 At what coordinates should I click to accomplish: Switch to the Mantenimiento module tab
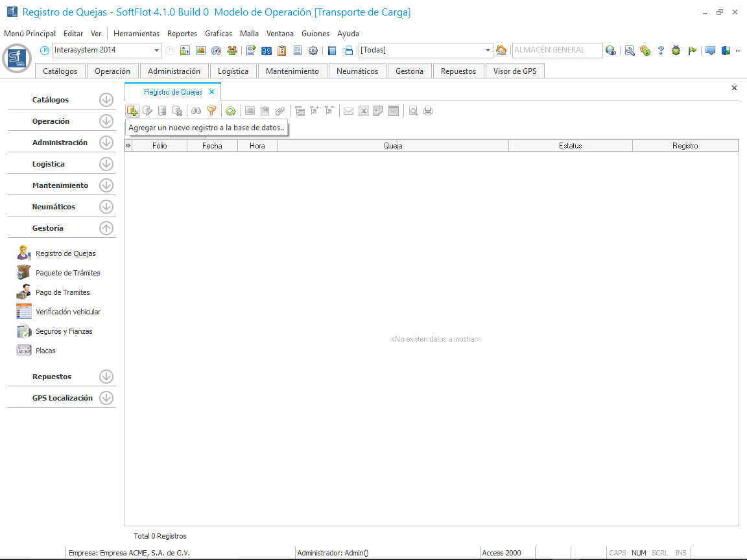pyautogui.click(x=292, y=71)
